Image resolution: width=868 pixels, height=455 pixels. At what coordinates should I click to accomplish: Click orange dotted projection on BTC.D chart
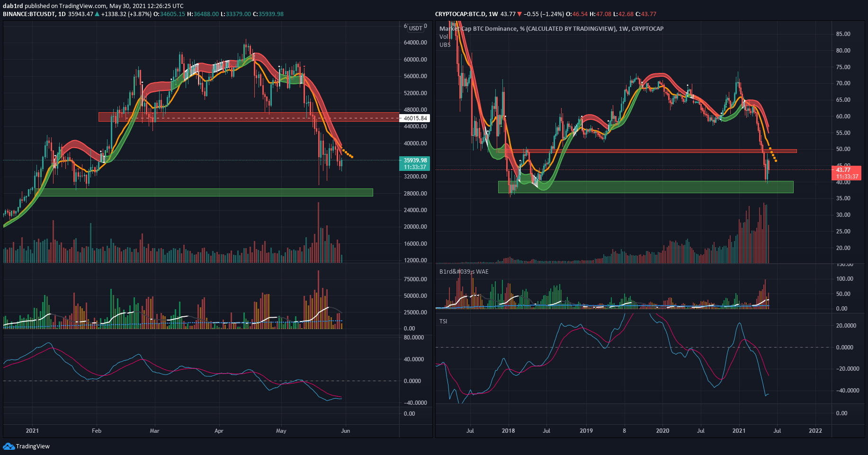point(772,155)
